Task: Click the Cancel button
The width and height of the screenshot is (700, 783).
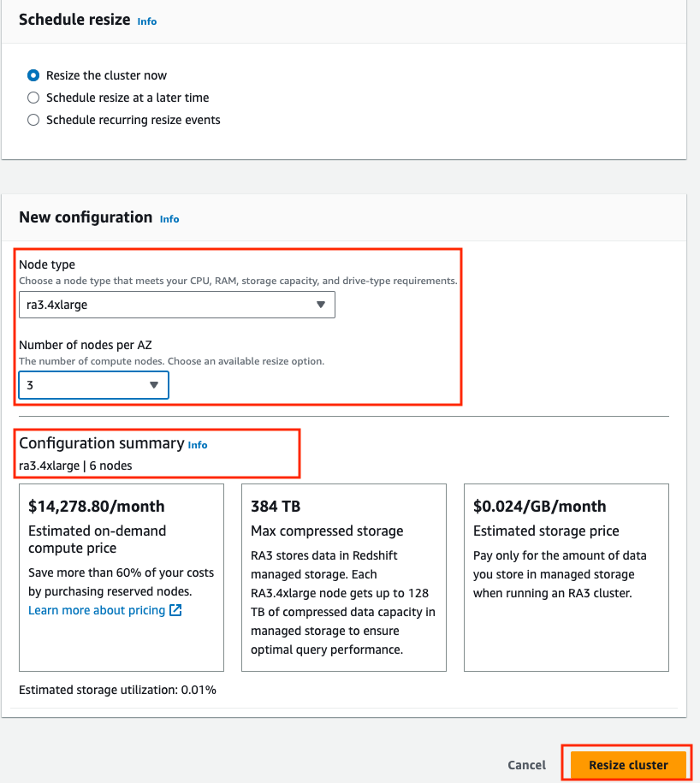Action: (x=526, y=765)
